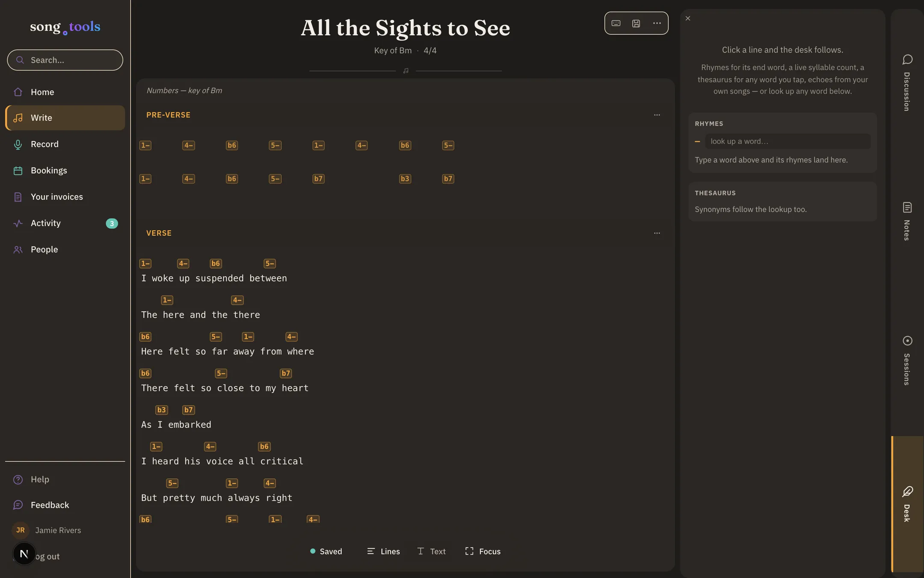924x578 pixels.
Task: Click the Sessions record circle icon
Action: [x=907, y=341]
